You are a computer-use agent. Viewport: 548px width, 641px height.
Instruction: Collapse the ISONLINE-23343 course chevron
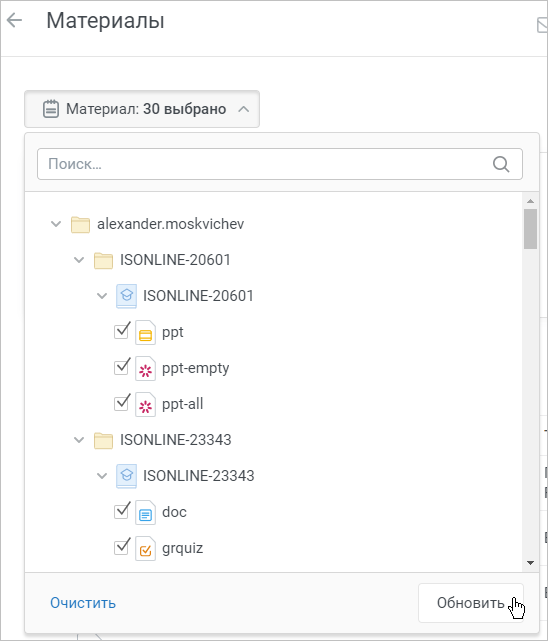click(102, 476)
